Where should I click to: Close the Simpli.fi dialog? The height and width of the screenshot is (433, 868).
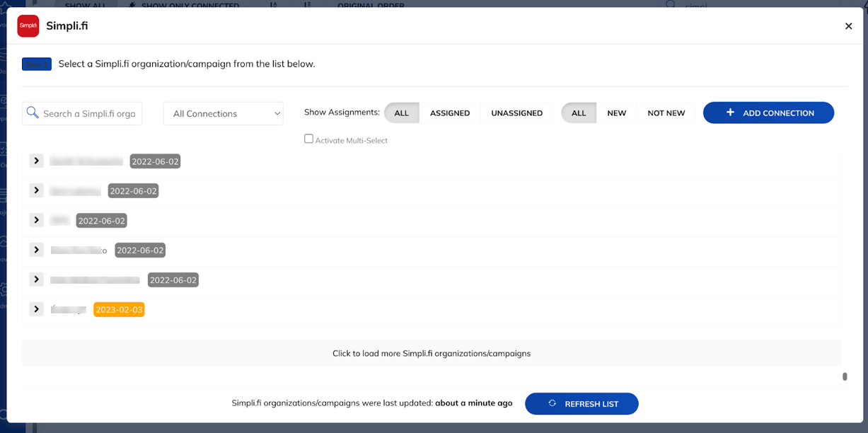click(849, 26)
